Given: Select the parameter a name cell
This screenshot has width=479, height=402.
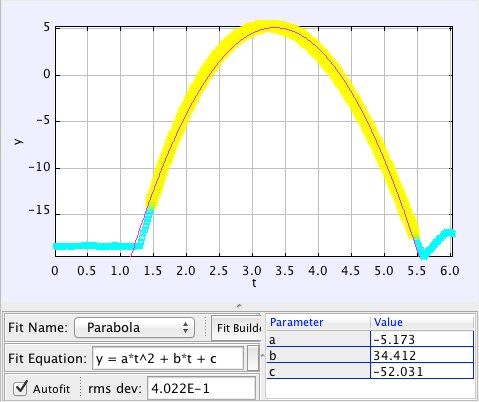Looking at the screenshot, I should click(x=318, y=339).
